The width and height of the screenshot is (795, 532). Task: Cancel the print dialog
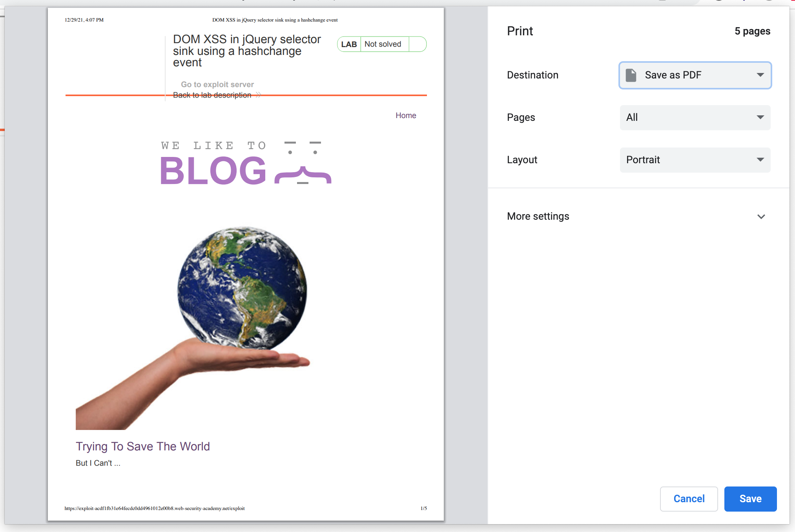(689, 499)
